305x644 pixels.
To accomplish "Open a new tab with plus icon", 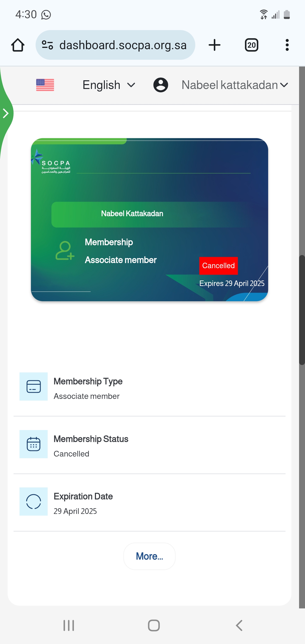I will click(x=215, y=45).
